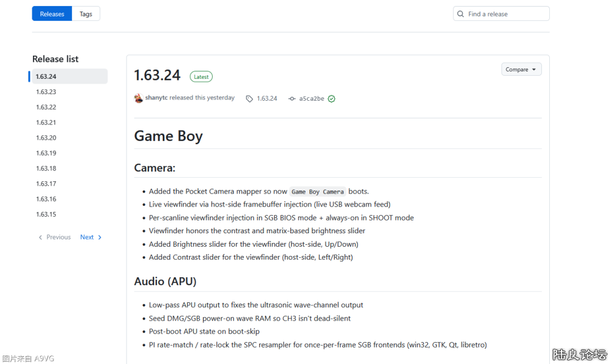Click the commit icon beside a5ca2be
Viewport: 611px width, 364px height.
pos(292,99)
